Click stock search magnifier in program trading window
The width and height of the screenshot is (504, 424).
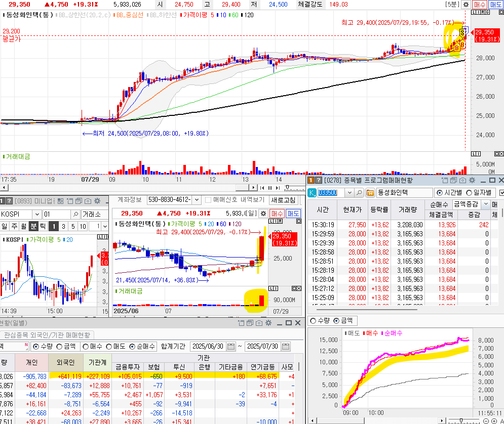tap(359, 193)
